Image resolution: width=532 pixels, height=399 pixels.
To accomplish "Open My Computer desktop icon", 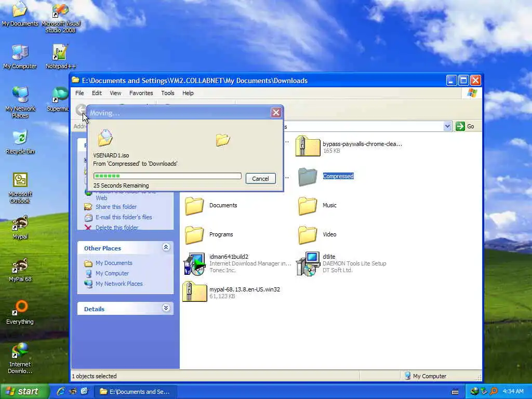I will point(20,56).
